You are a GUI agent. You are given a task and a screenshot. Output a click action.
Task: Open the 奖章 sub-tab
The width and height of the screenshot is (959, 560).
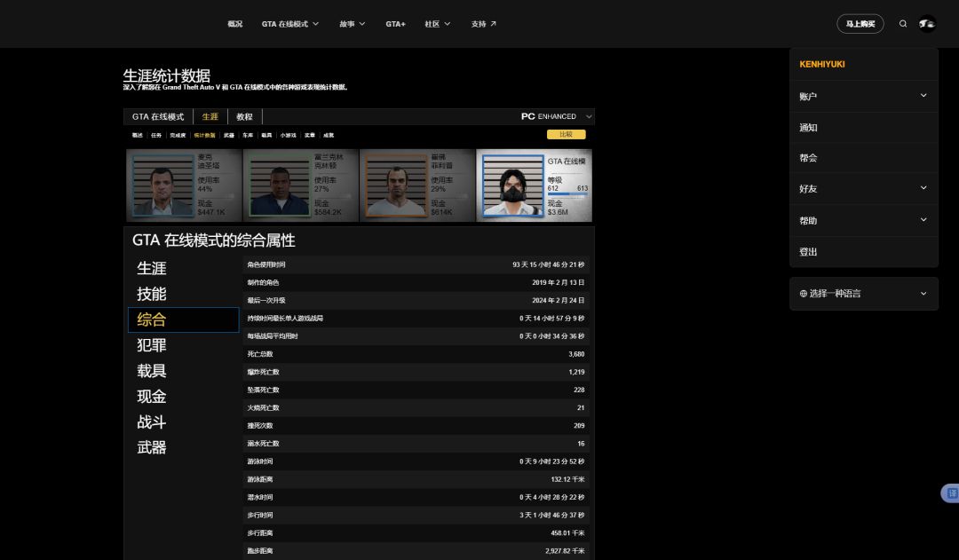(x=310, y=135)
